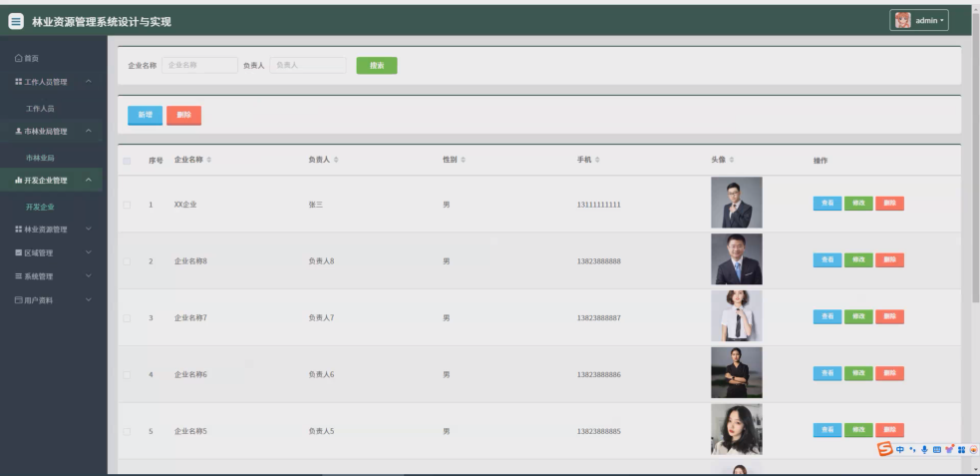Image resolution: width=980 pixels, height=476 pixels.
Task: Click the microphone voice input icon
Action: click(924, 450)
